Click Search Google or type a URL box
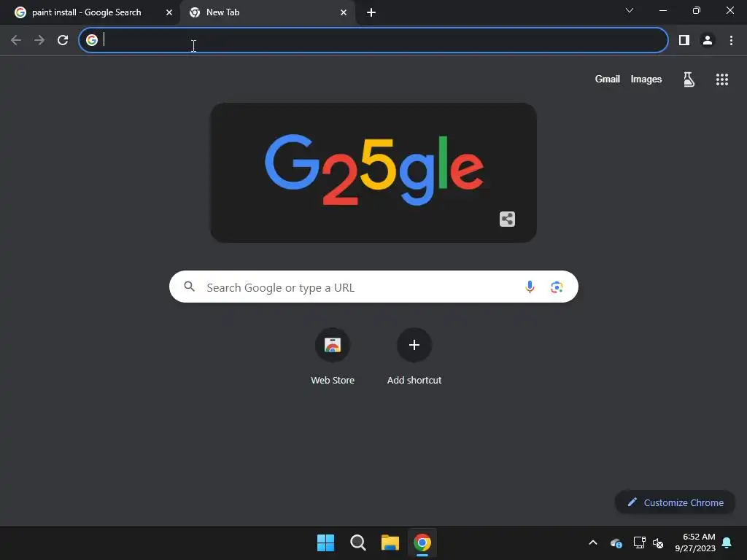This screenshot has width=747, height=560. coord(373,287)
